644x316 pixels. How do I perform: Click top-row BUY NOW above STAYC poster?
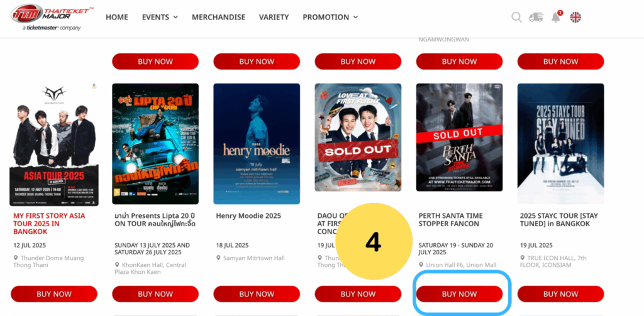[x=560, y=62]
